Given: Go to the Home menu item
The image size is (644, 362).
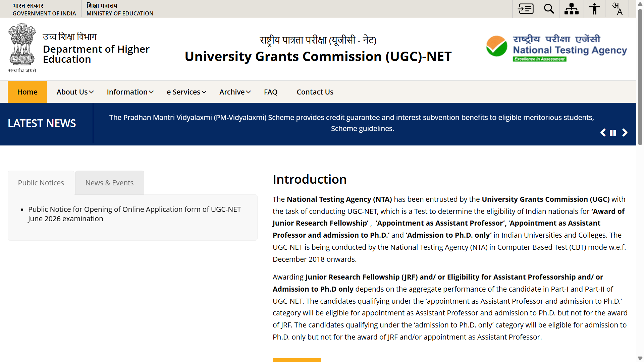Looking at the screenshot, I should coord(27,92).
